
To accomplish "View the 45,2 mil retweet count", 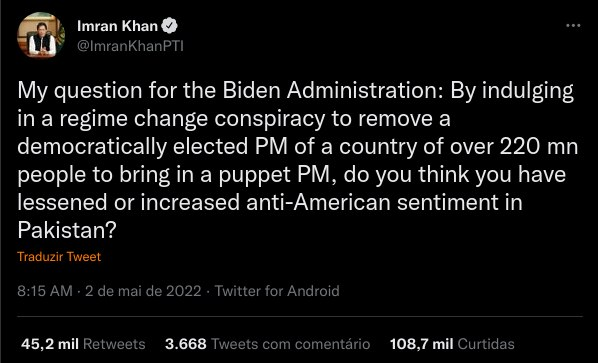I will (x=50, y=344).
